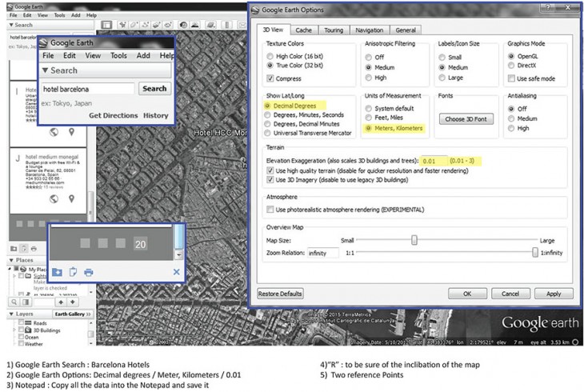Viewport: 584px width, 392px height.
Task: Enable photorealistic atmosphere rendering checkbox
Action: point(270,210)
